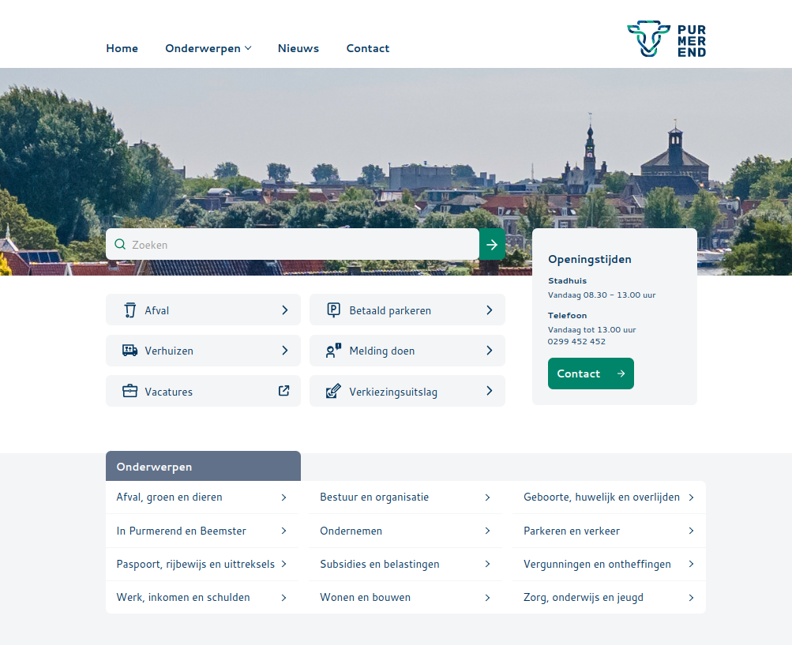Click the external link icon on Vacatures
Screen dimensions: 792x672
(284, 390)
